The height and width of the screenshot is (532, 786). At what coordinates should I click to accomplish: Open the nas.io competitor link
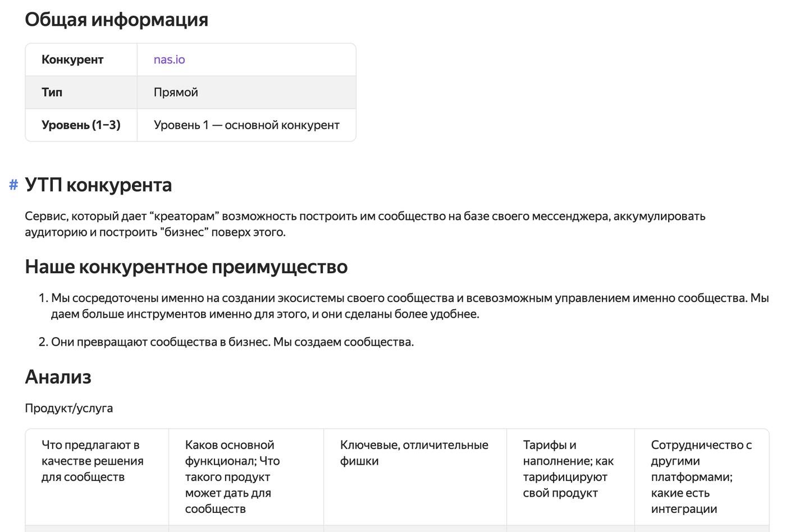click(x=169, y=59)
